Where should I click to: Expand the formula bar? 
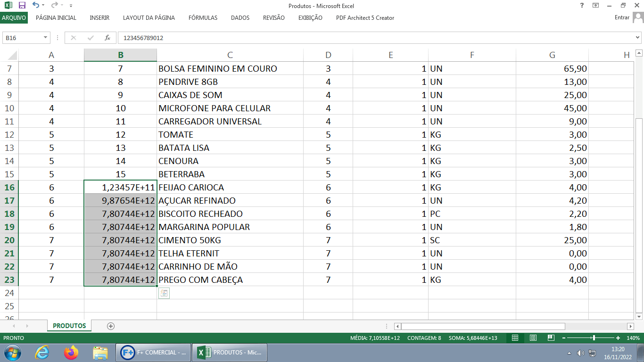[x=638, y=38]
